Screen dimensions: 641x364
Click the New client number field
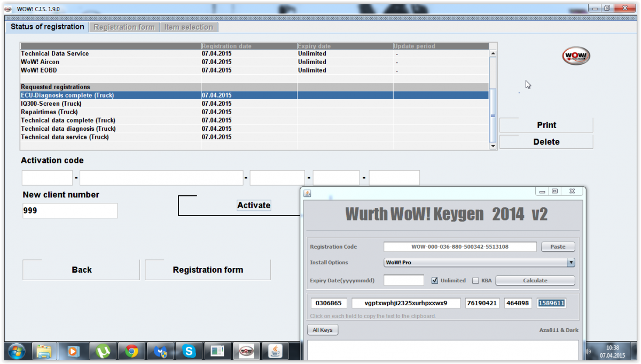click(69, 211)
